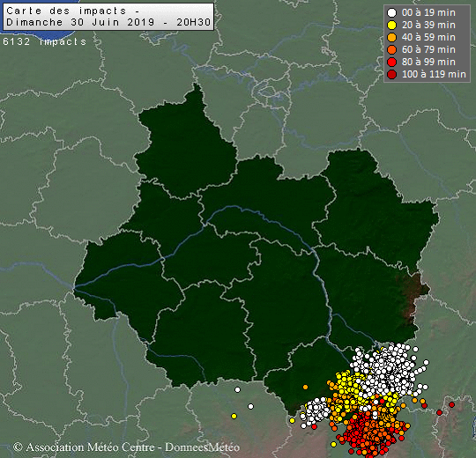Click the isolated yellow impact dot farthest southwest
The width and height of the screenshot is (476, 458).
[234, 416]
